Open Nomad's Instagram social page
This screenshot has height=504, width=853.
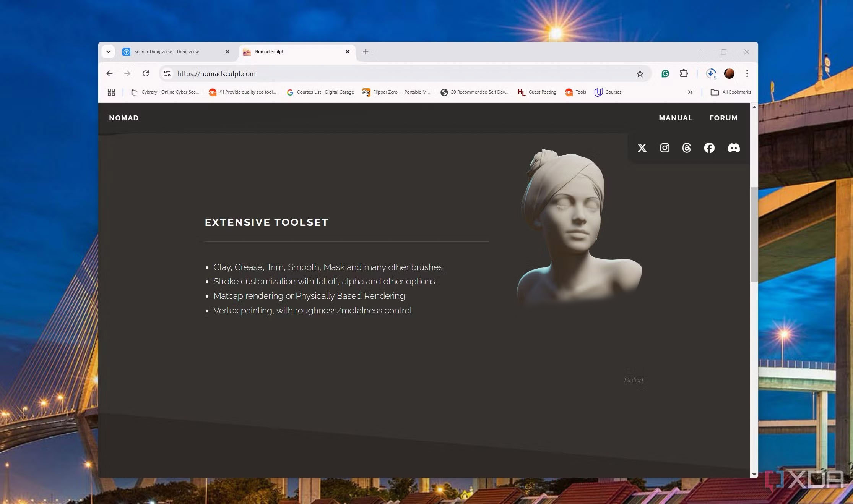(x=665, y=148)
